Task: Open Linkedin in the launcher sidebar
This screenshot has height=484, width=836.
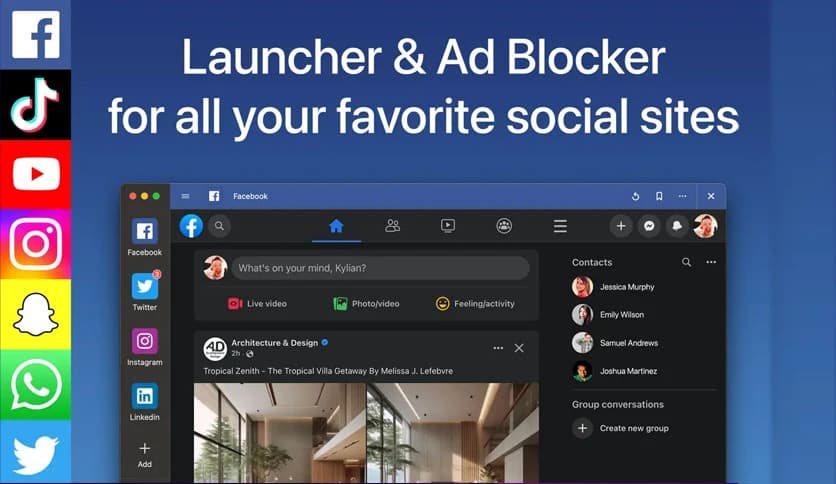Action: coord(144,402)
